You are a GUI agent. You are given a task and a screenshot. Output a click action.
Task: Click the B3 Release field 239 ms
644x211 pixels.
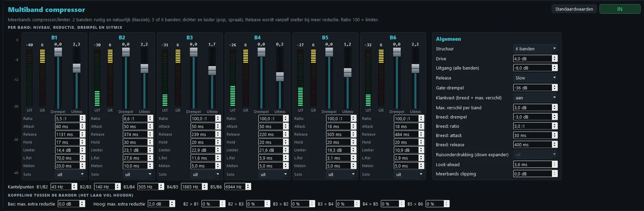205,135
